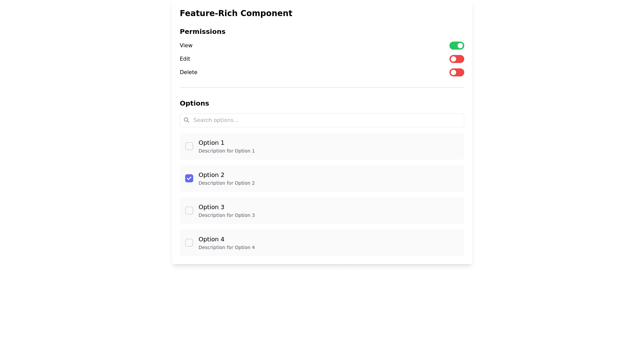Enable the Edit permission toggle
Viewport: 644px width, 362px height.
(x=457, y=59)
